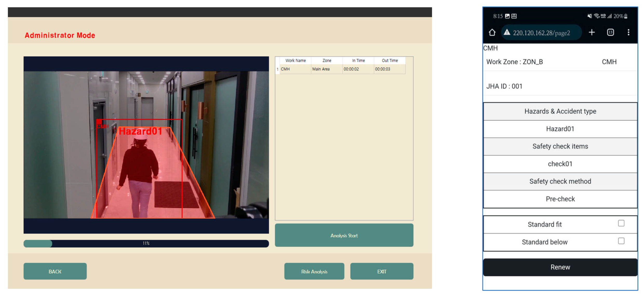Tap the browser home icon
644x299 pixels.
tap(492, 32)
